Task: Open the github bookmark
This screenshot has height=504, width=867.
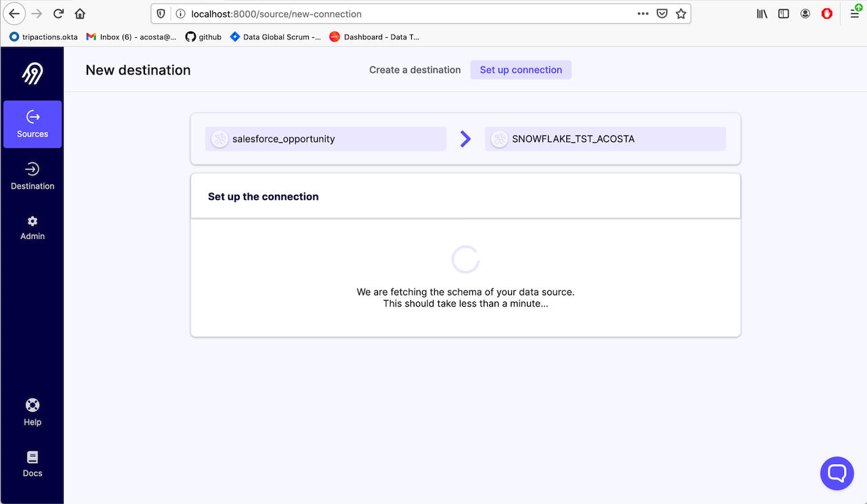Action: (x=203, y=37)
